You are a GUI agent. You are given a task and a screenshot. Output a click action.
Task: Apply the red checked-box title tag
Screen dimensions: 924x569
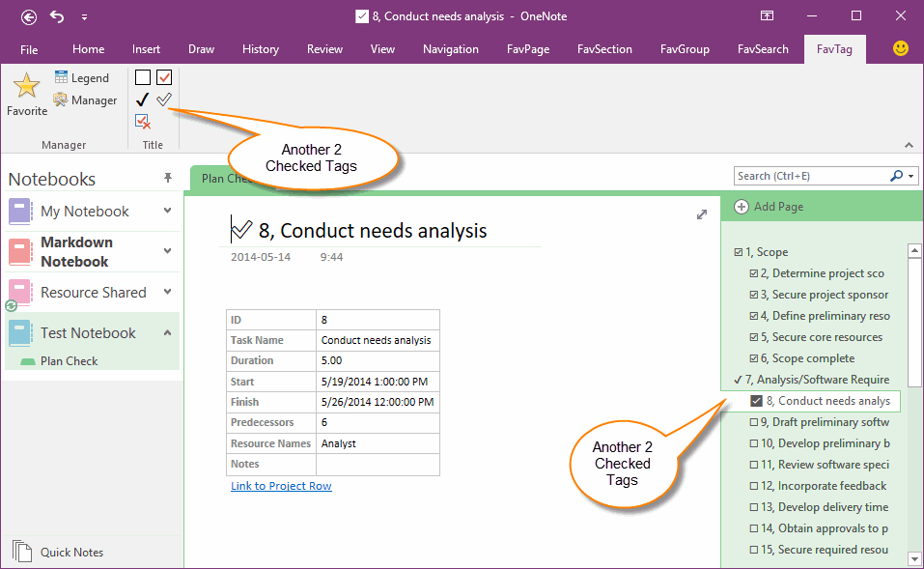[163, 76]
